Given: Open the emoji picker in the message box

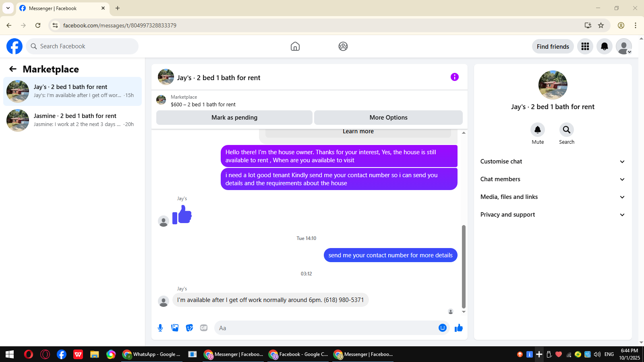Looking at the screenshot, I should 443,328.
